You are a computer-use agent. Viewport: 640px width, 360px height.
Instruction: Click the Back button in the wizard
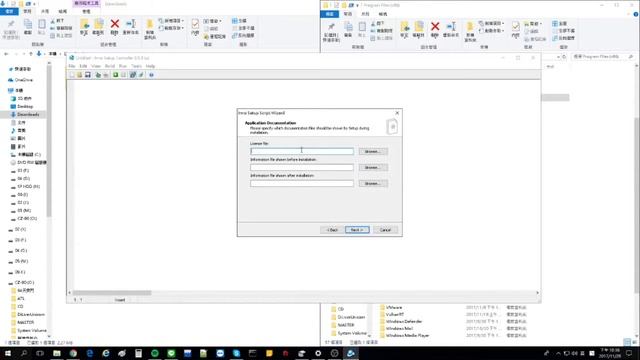click(332, 230)
